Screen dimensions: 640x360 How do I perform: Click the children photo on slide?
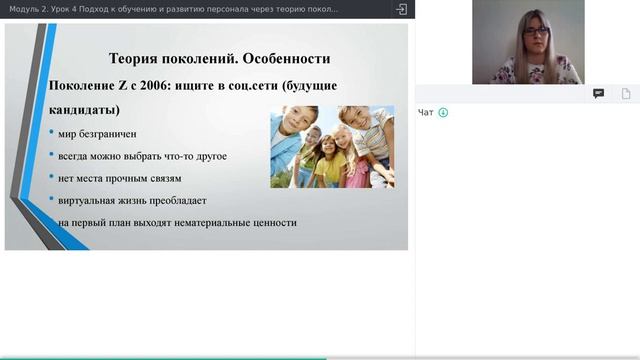[x=332, y=147]
